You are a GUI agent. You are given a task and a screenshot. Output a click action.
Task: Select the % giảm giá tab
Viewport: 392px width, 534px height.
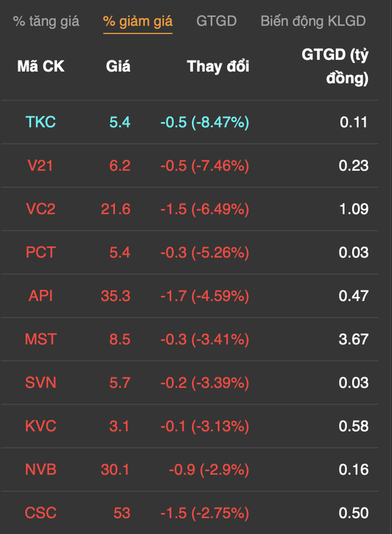(x=138, y=21)
